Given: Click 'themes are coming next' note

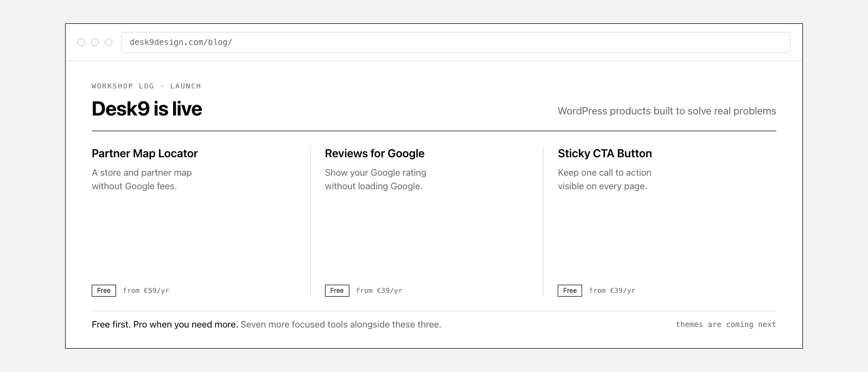Looking at the screenshot, I should click(x=726, y=324).
